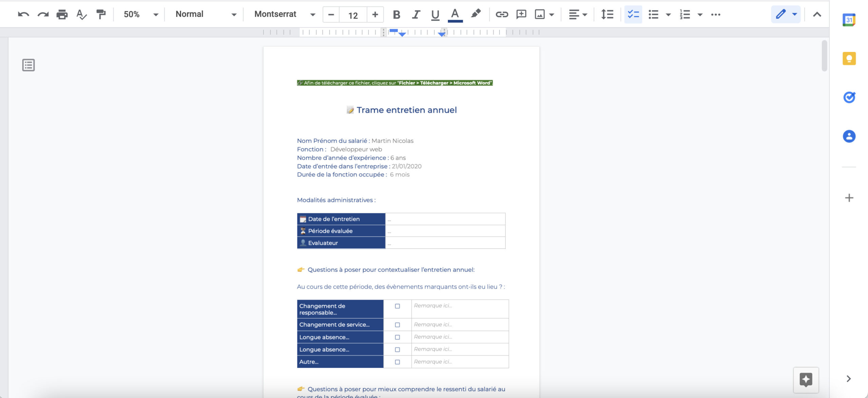Click the Explore button
This screenshot has height=398, width=868.
806,380
